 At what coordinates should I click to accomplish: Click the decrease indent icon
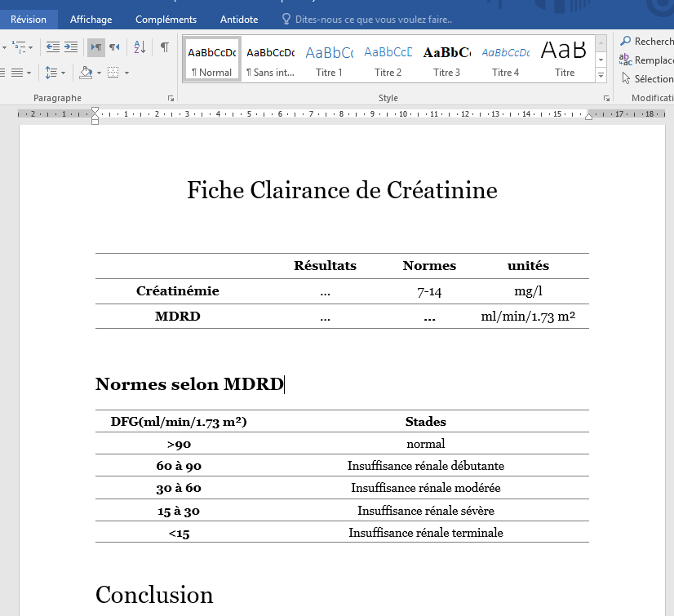[53, 47]
